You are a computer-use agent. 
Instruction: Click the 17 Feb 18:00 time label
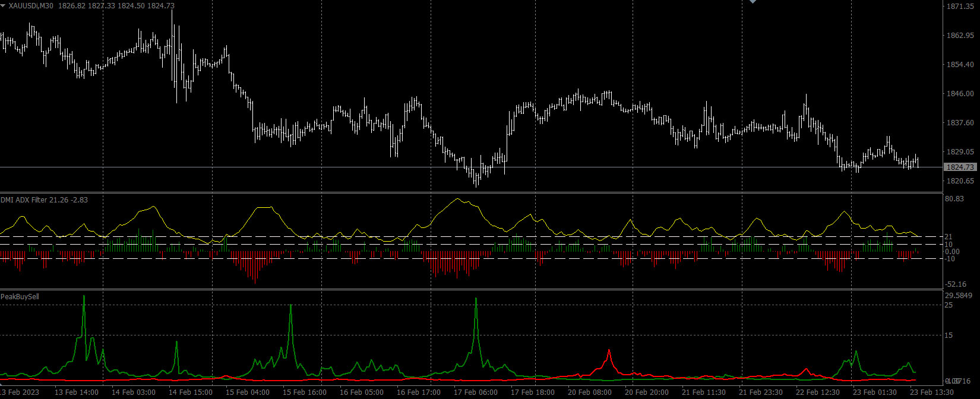(533, 392)
